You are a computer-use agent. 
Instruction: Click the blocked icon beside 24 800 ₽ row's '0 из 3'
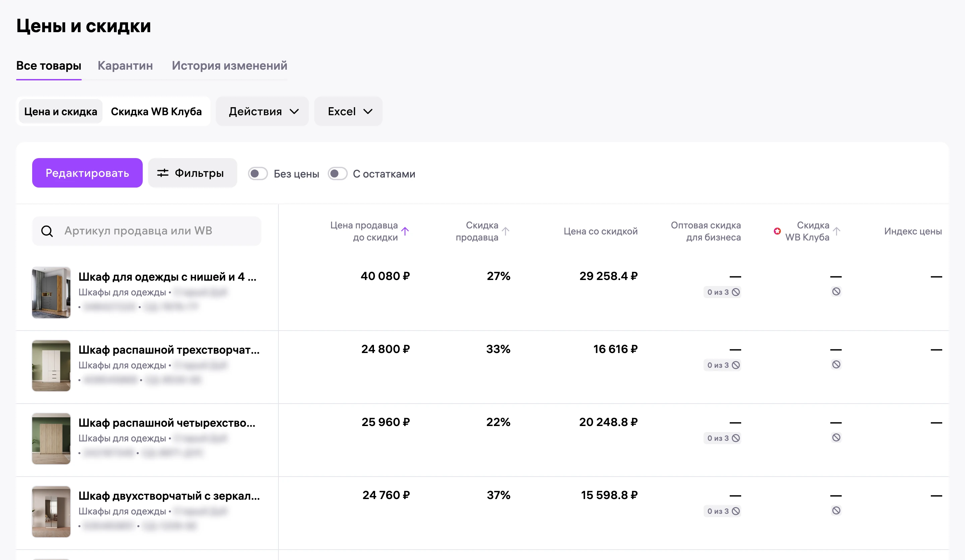click(735, 365)
